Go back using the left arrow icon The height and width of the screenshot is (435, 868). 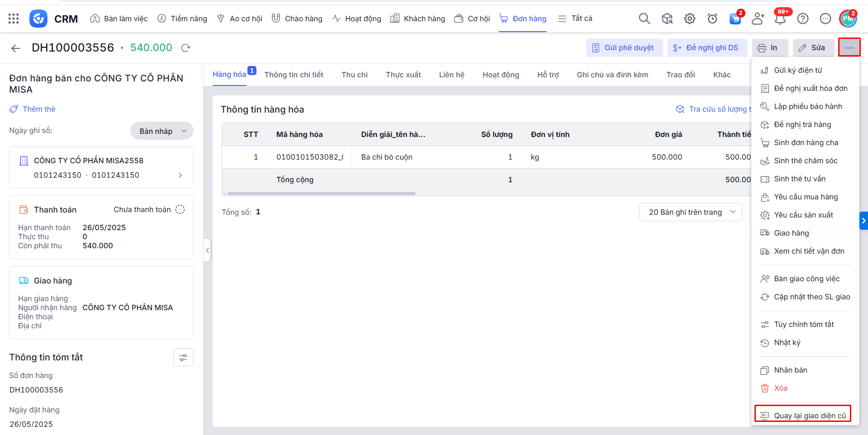click(16, 48)
